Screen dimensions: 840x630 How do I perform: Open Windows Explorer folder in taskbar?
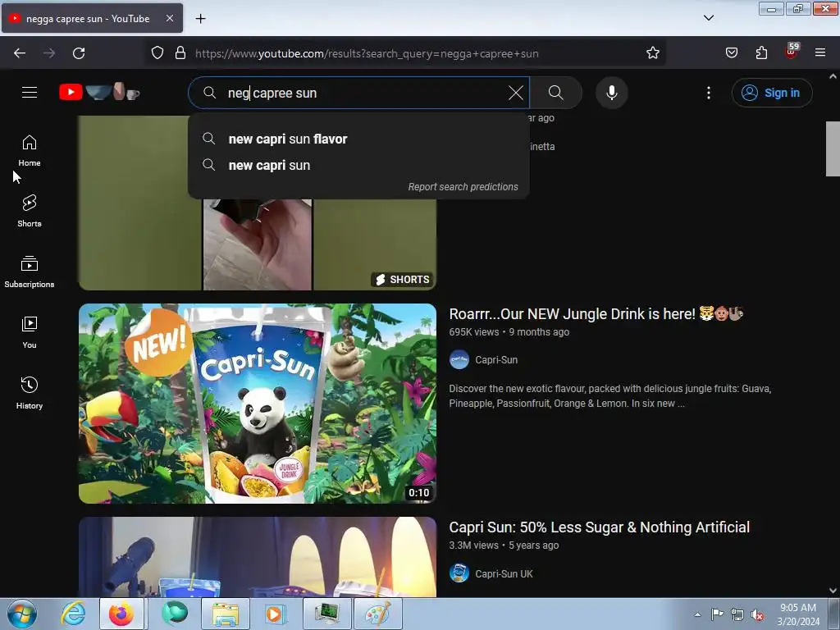pos(226,614)
